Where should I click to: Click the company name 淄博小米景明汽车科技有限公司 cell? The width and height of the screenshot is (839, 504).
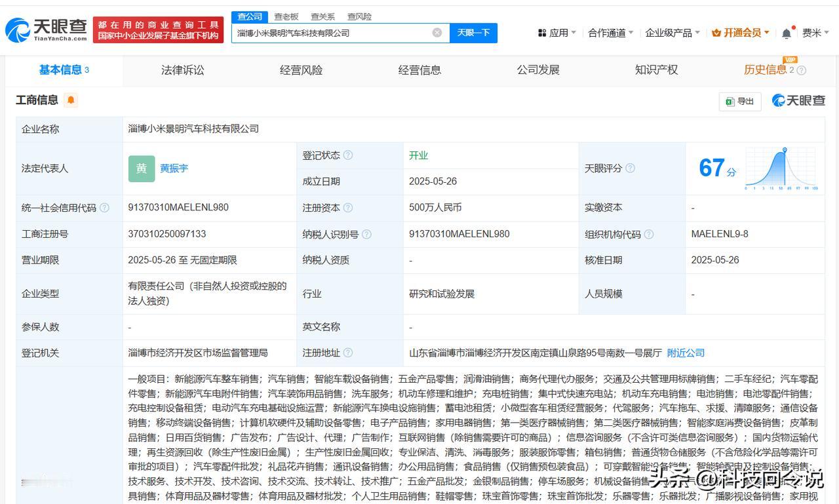point(193,129)
